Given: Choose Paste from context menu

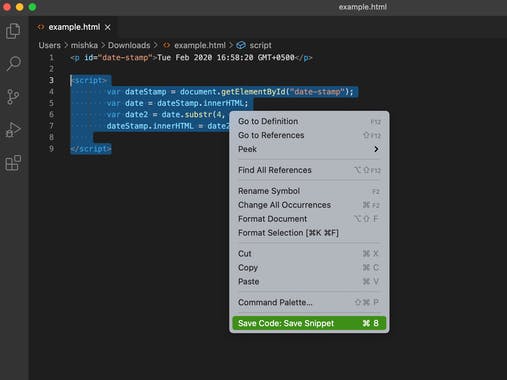Looking at the screenshot, I should point(309,282).
